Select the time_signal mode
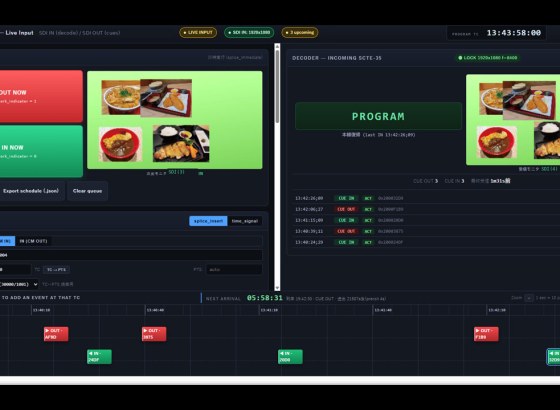The image size is (560, 410). pyautogui.click(x=245, y=221)
